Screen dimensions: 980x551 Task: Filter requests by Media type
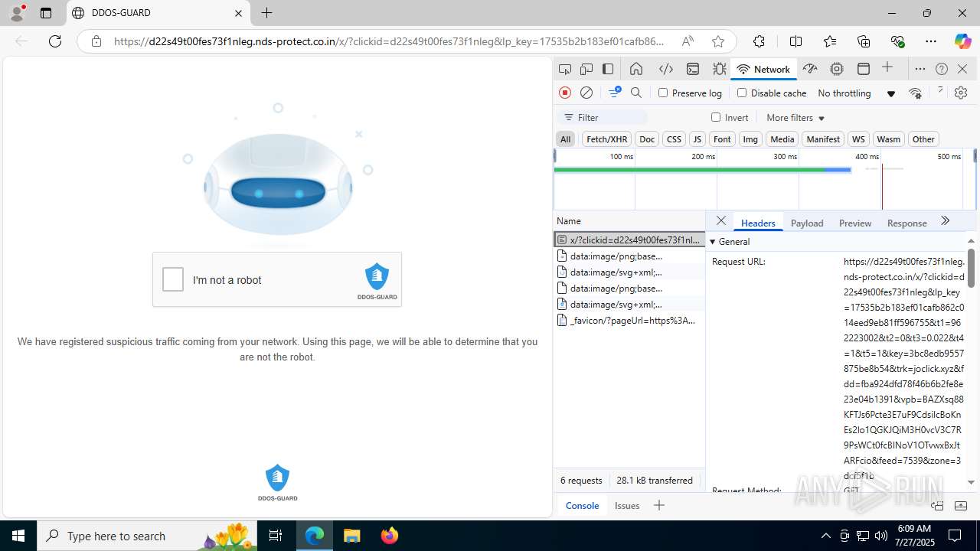pos(782,139)
